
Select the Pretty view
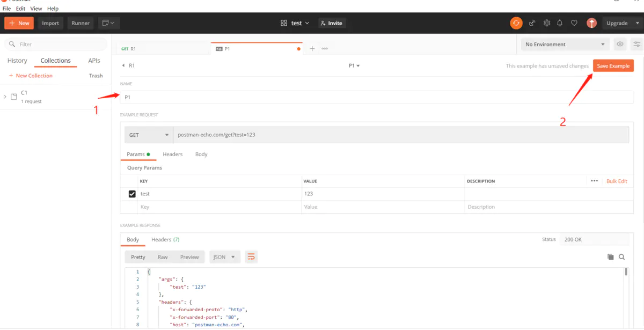pyautogui.click(x=138, y=257)
